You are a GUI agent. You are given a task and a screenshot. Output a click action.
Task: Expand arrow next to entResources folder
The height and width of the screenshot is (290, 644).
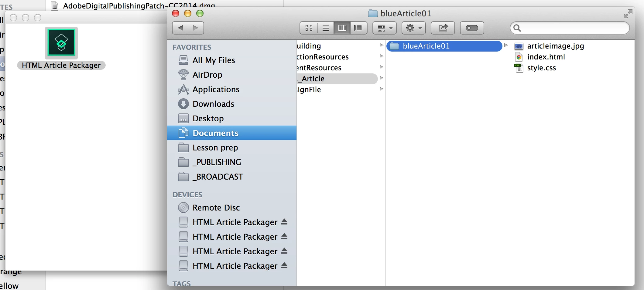click(382, 67)
